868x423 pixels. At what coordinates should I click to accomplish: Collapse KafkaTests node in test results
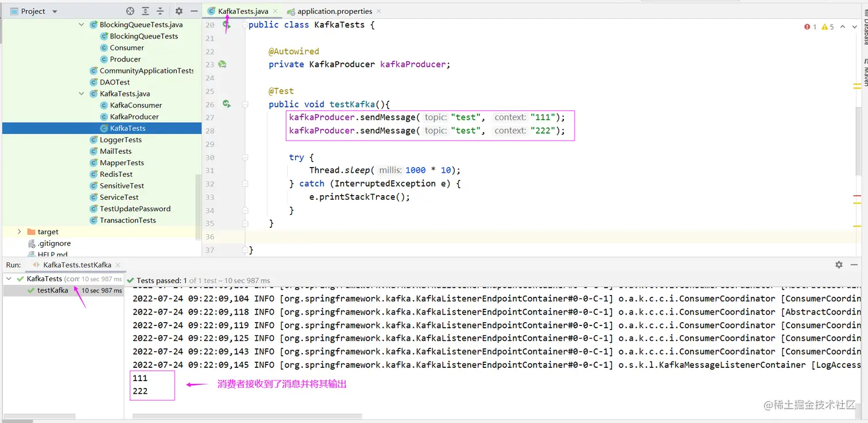9,278
